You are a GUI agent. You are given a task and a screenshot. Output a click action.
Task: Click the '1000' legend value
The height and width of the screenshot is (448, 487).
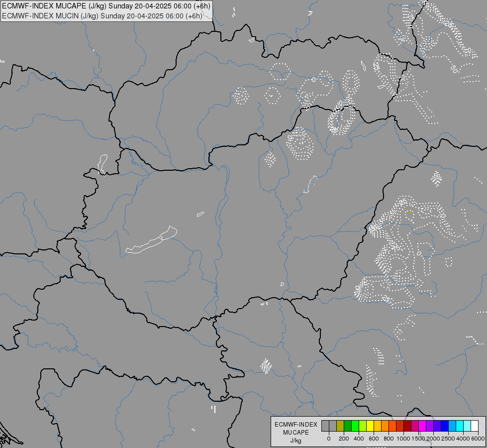coord(403,439)
